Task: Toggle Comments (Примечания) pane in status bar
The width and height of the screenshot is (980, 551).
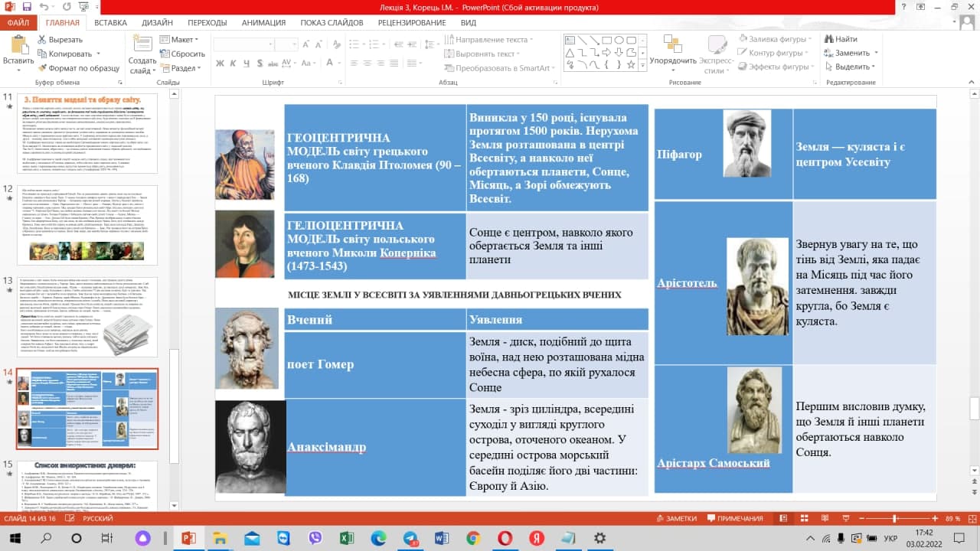Action: pyautogui.click(x=733, y=518)
